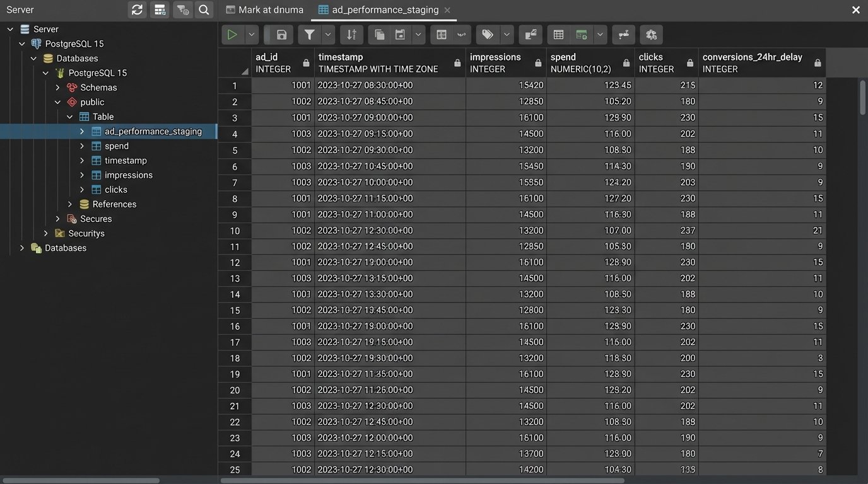Click the Refresh icon in Server panel
868x484 pixels.
pos(137,10)
